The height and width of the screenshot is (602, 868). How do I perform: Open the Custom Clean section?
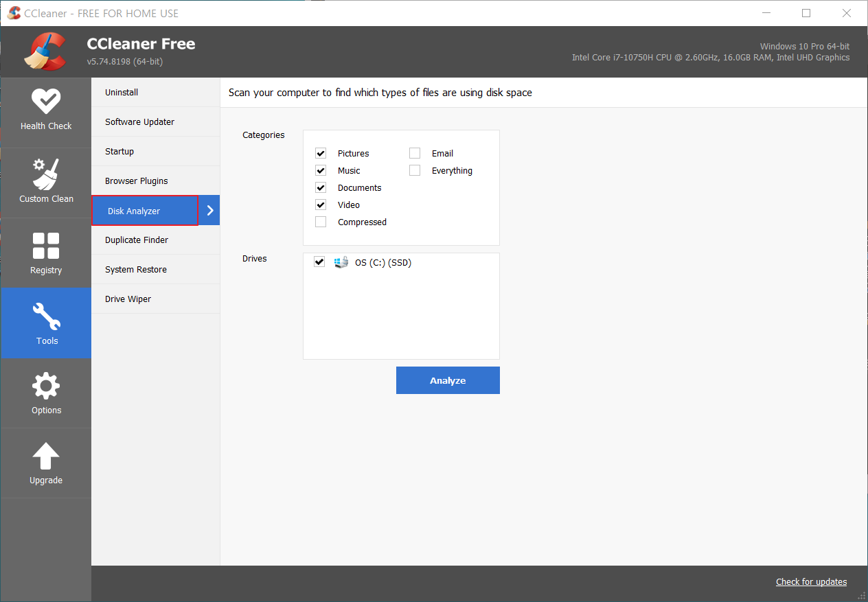point(46,183)
